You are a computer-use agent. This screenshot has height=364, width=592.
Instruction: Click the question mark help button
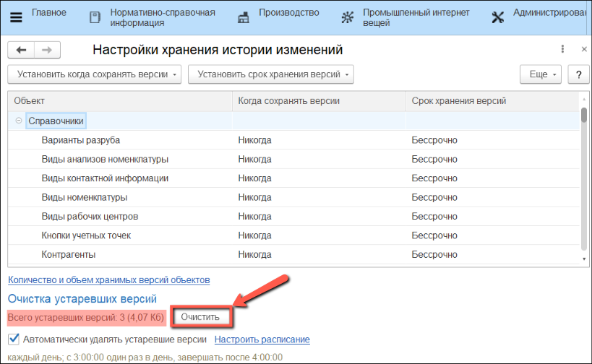click(578, 74)
